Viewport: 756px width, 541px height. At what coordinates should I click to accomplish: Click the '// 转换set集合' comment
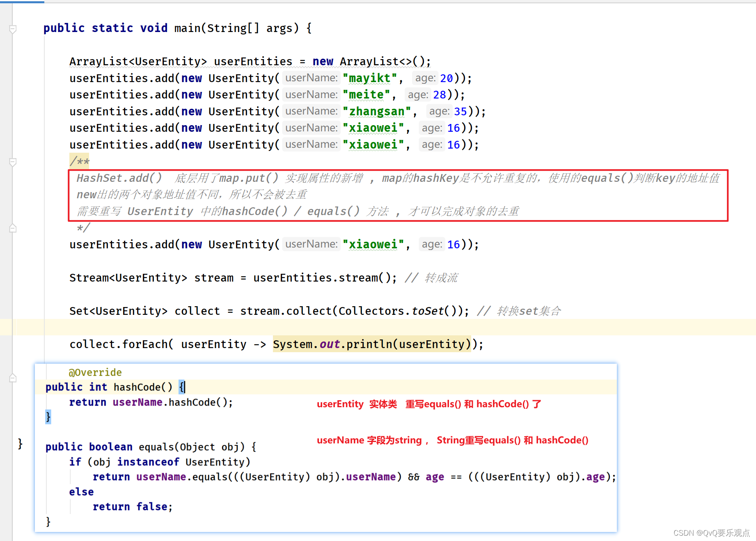[x=519, y=311]
